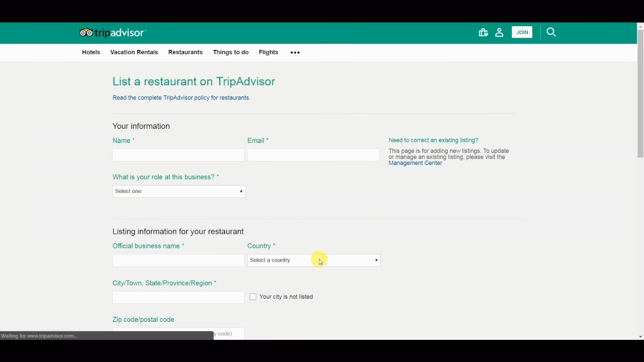Open the "Select one" role dropdown

[x=179, y=191]
